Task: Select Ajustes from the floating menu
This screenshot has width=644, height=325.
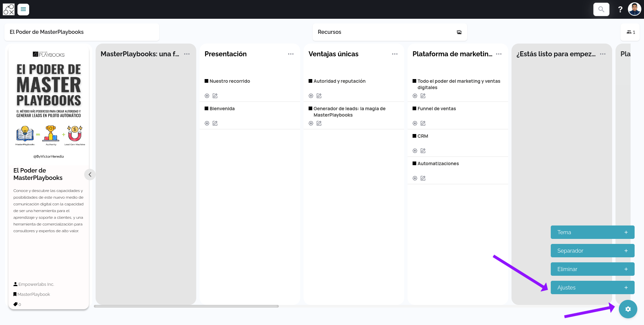Action: [593, 287]
